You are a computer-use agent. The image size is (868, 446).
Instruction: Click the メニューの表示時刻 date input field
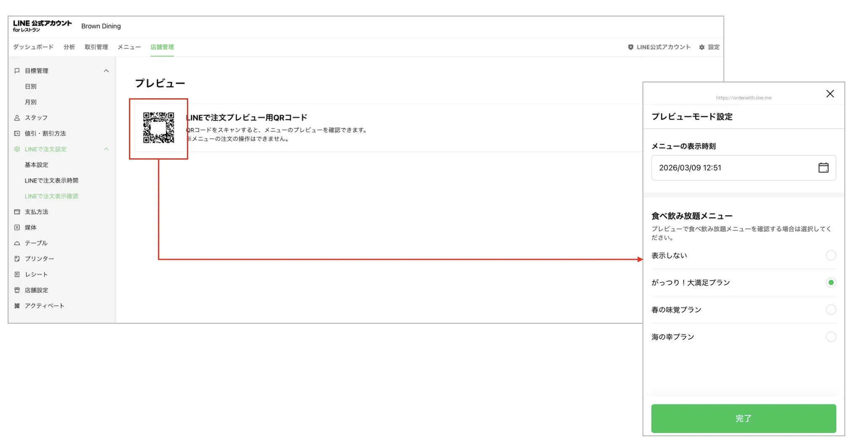[x=731, y=168]
